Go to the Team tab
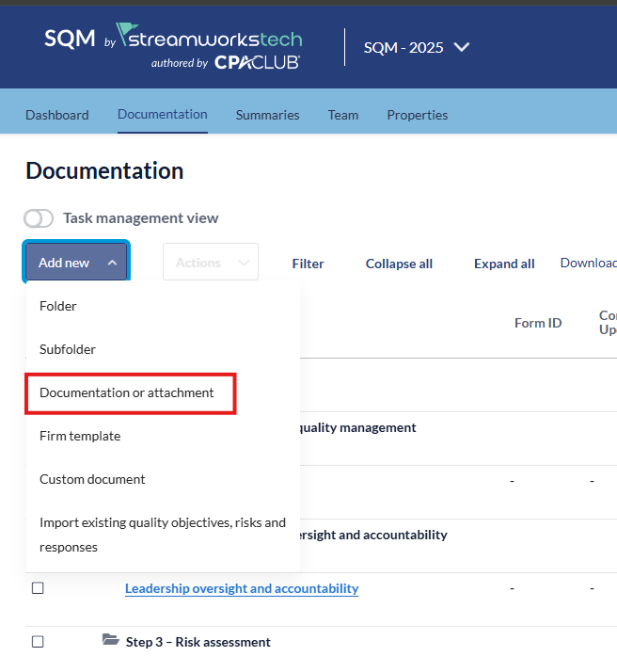 tap(343, 115)
